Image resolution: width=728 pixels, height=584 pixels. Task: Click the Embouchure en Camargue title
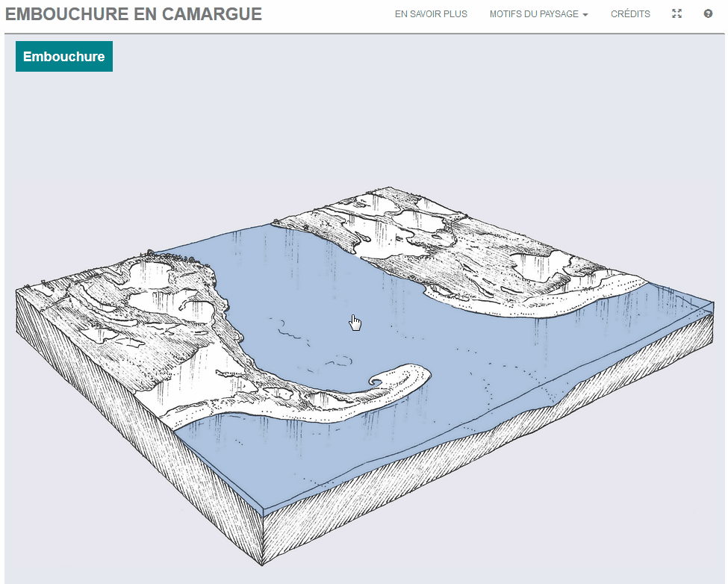(134, 14)
